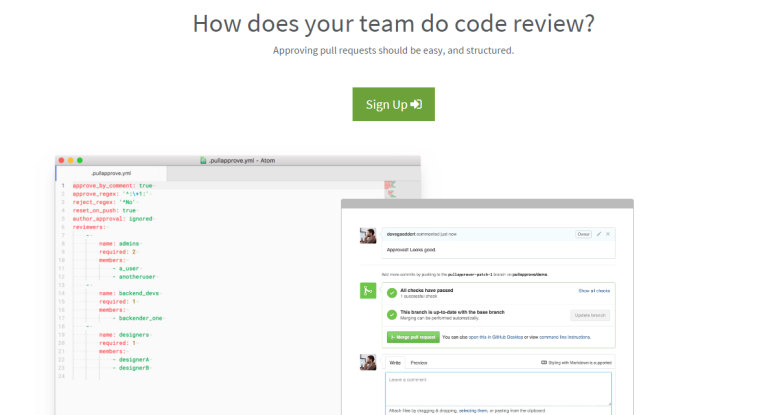The height and width of the screenshot is (415, 768).
Task: Select the Write tab
Action: 395,362
